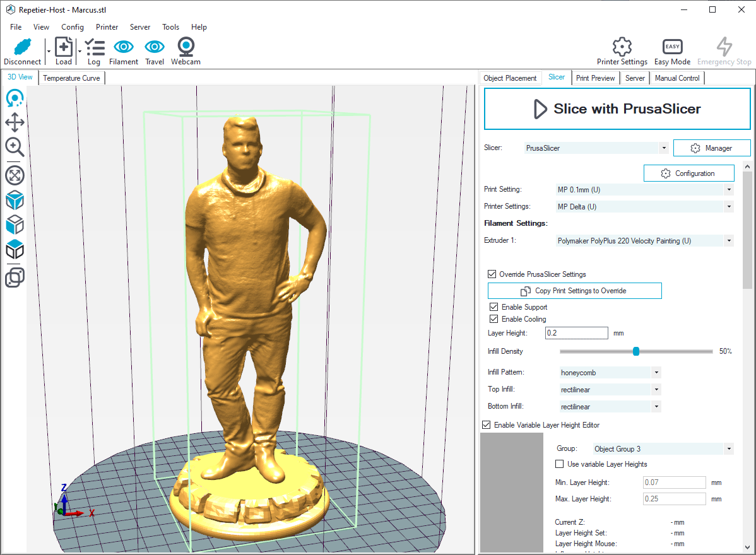Switch to isometric view

click(x=15, y=200)
